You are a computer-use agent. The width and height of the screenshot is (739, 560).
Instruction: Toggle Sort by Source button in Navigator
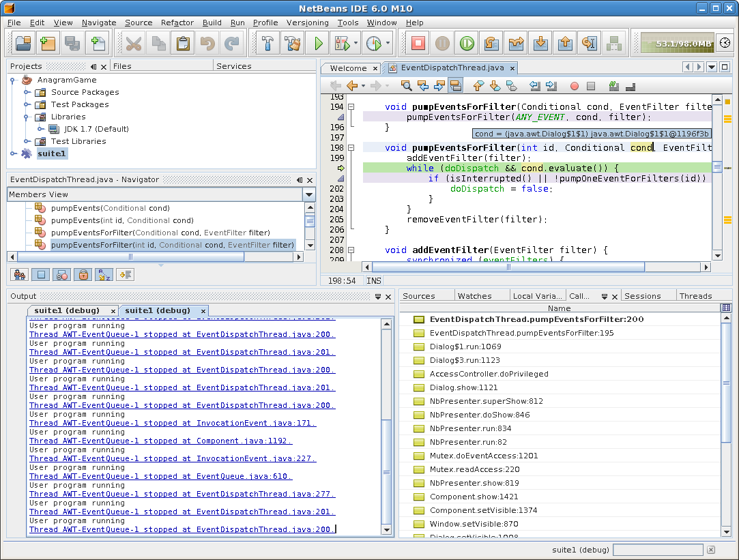click(x=126, y=275)
